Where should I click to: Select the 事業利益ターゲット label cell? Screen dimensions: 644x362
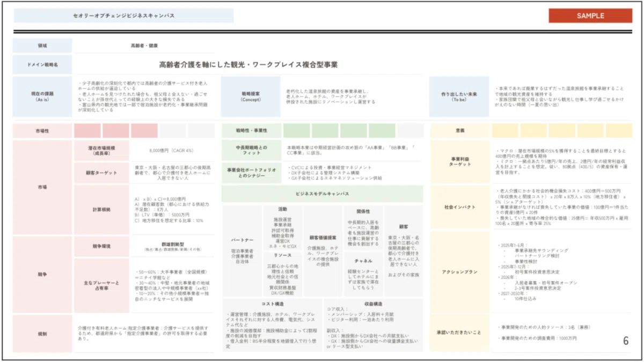tap(459, 161)
